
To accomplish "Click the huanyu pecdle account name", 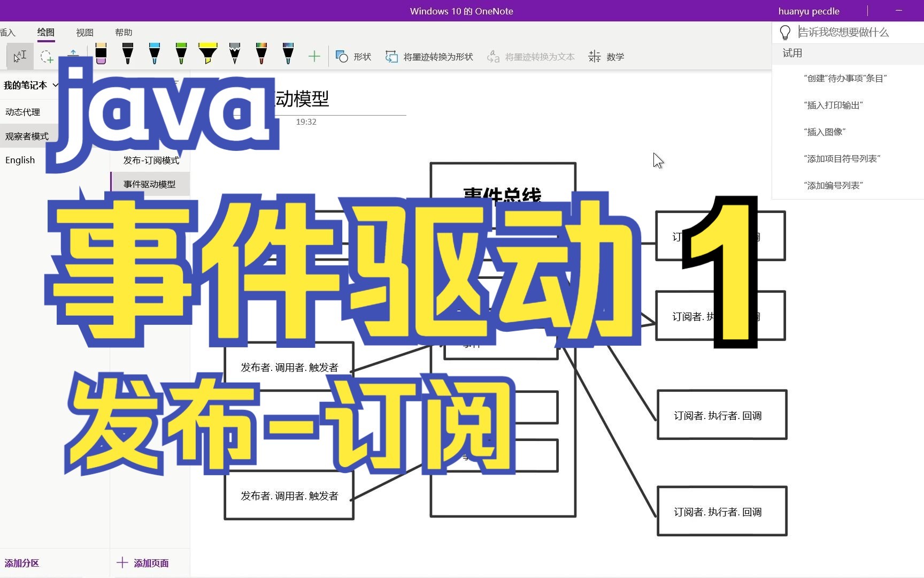I will point(808,11).
